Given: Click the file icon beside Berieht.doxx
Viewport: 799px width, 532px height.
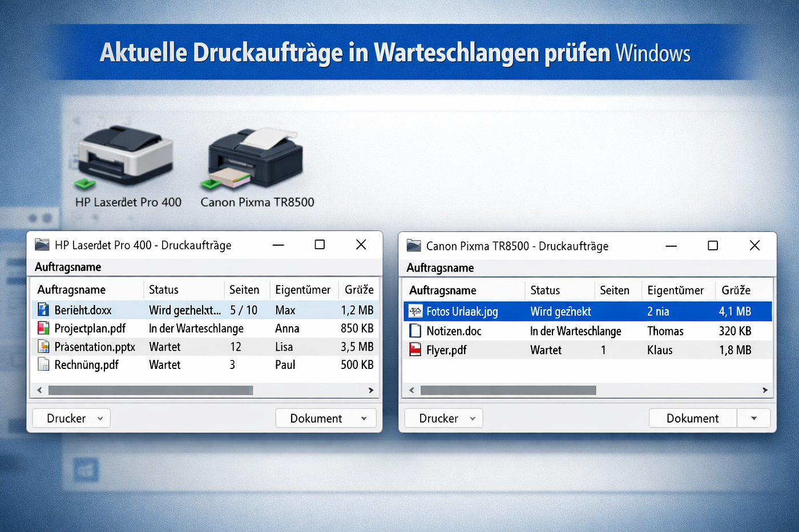Looking at the screenshot, I should (43, 310).
